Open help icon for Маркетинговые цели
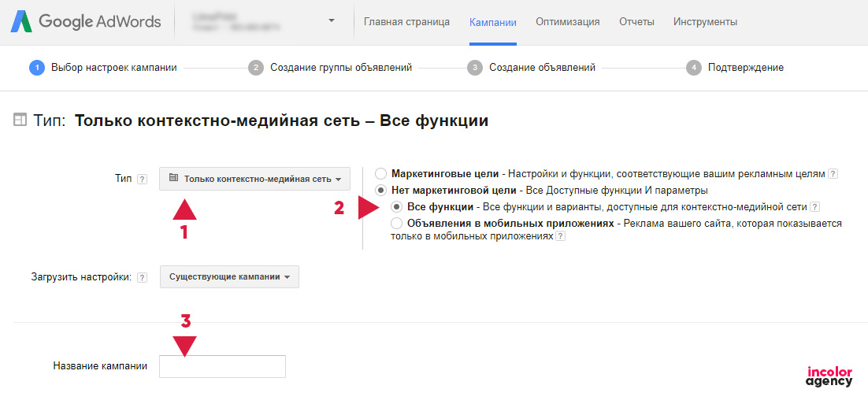 833,174
